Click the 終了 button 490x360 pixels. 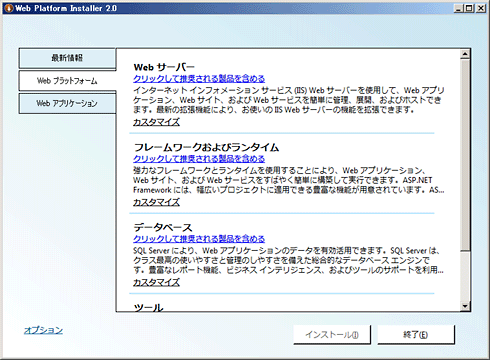416,335
